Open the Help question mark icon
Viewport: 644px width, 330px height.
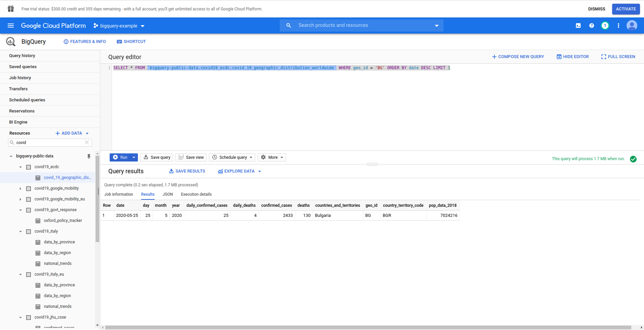tap(592, 26)
